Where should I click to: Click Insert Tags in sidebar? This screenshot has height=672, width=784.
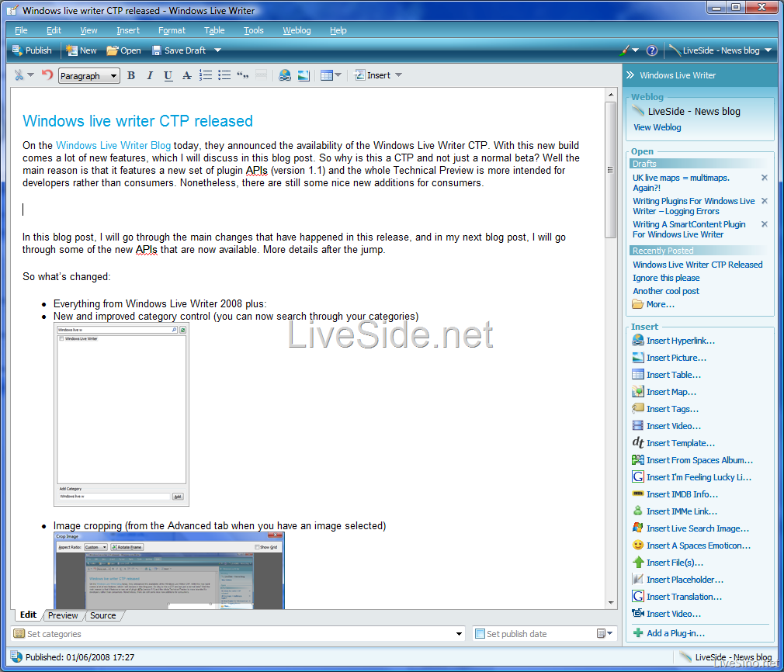665,408
